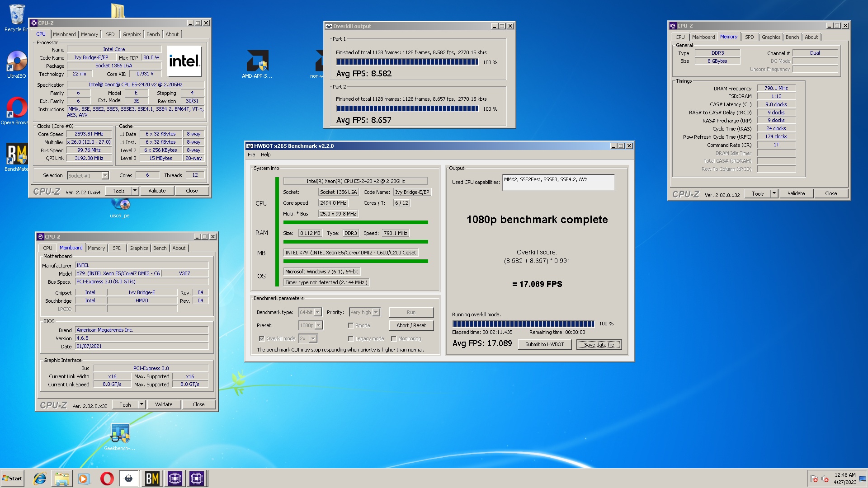Viewport: 868px width, 488px height.
Task: Click the CPU-Z CPU window title icon
Action: (34, 23)
